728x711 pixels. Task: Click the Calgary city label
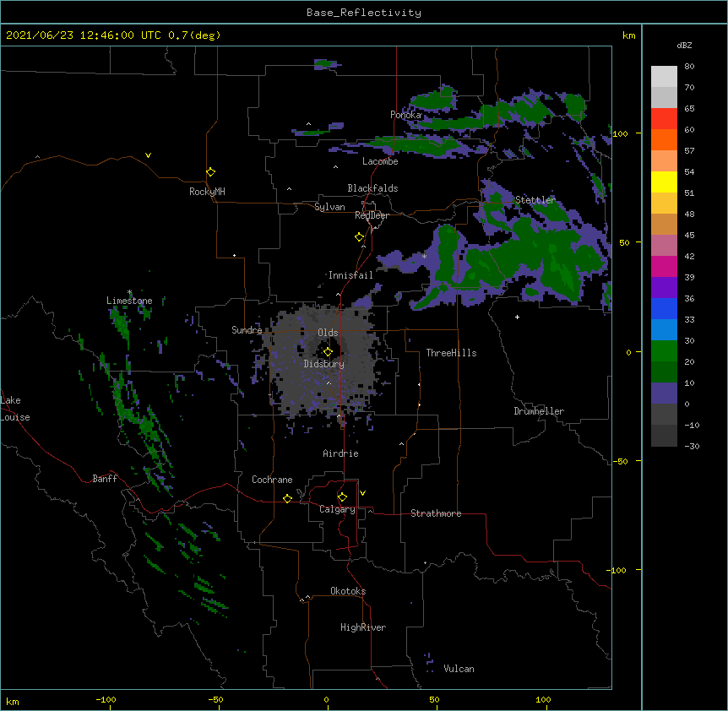click(337, 509)
